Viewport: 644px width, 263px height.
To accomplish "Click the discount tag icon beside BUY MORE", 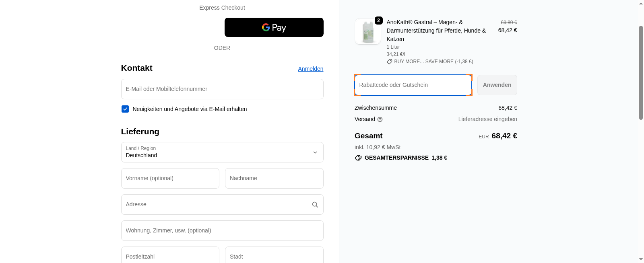I will (x=389, y=62).
